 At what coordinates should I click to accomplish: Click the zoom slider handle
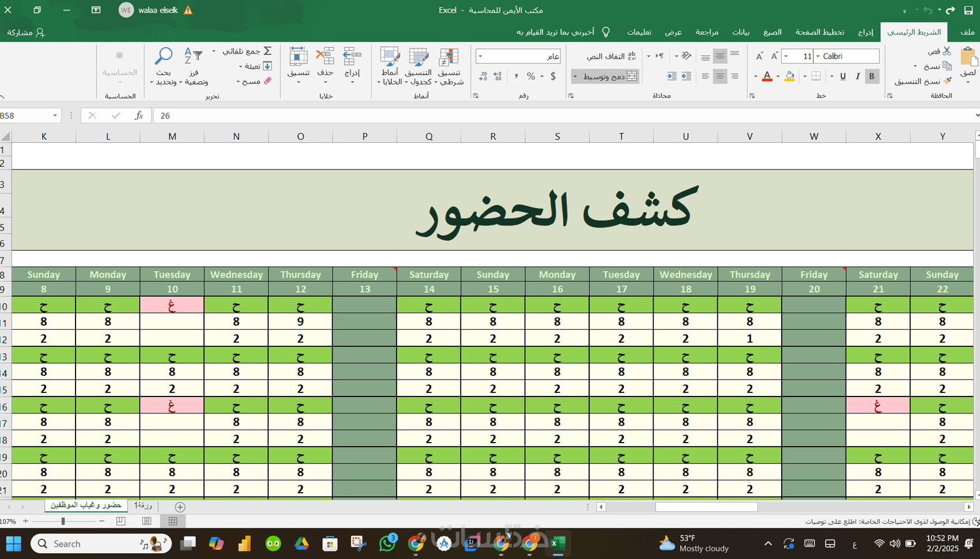tap(63, 521)
